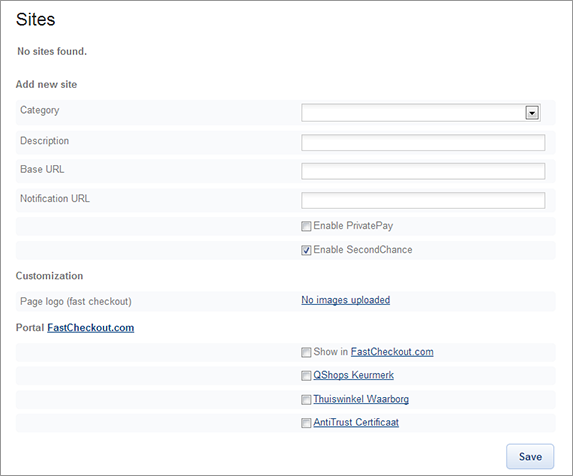Image resolution: width=573 pixels, height=476 pixels.
Task: Click the Enable PrivatePay label text
Action: tap(353, 226)
